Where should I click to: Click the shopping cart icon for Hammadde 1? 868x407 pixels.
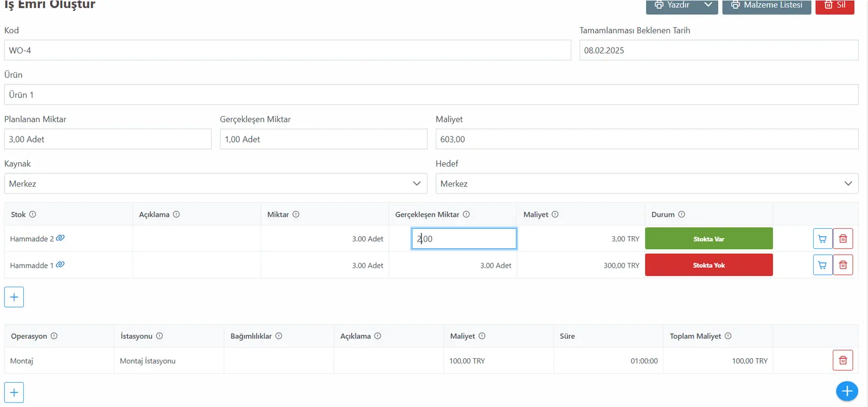pyautogui.click(x=822, y=265)
